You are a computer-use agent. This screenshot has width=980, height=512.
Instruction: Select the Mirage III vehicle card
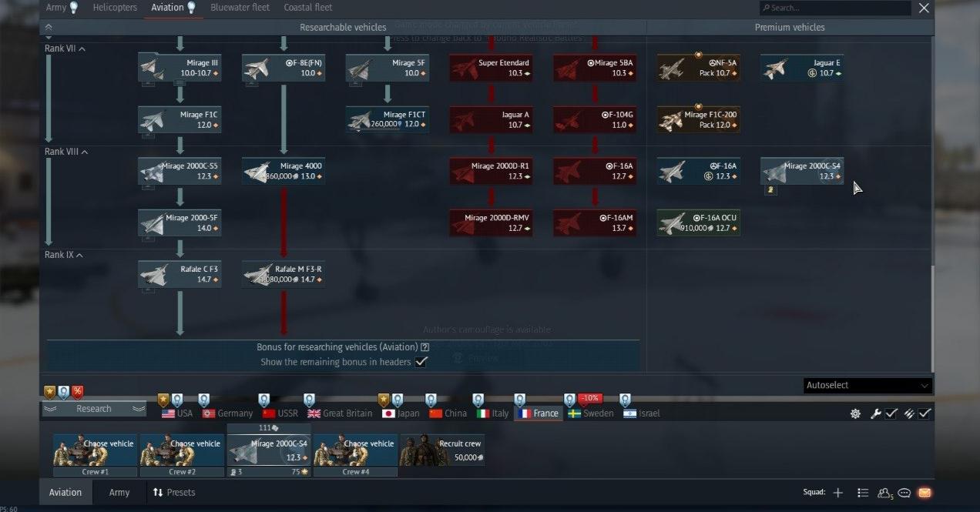tap(180, 68)
